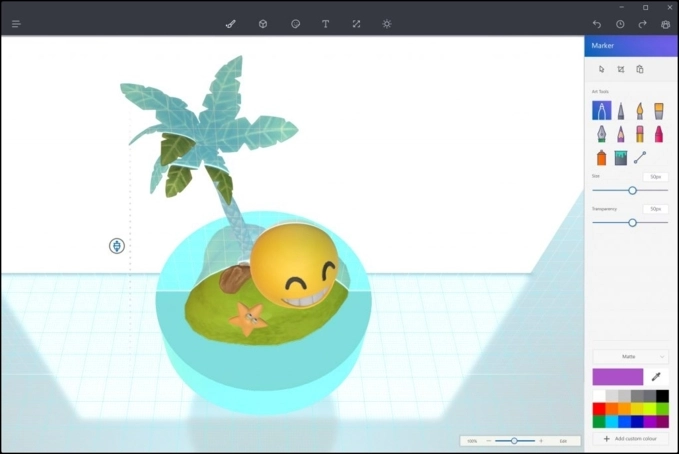Click the Redo arrow
The height and width of the screenshot is (454, 679).
[643, 24]
